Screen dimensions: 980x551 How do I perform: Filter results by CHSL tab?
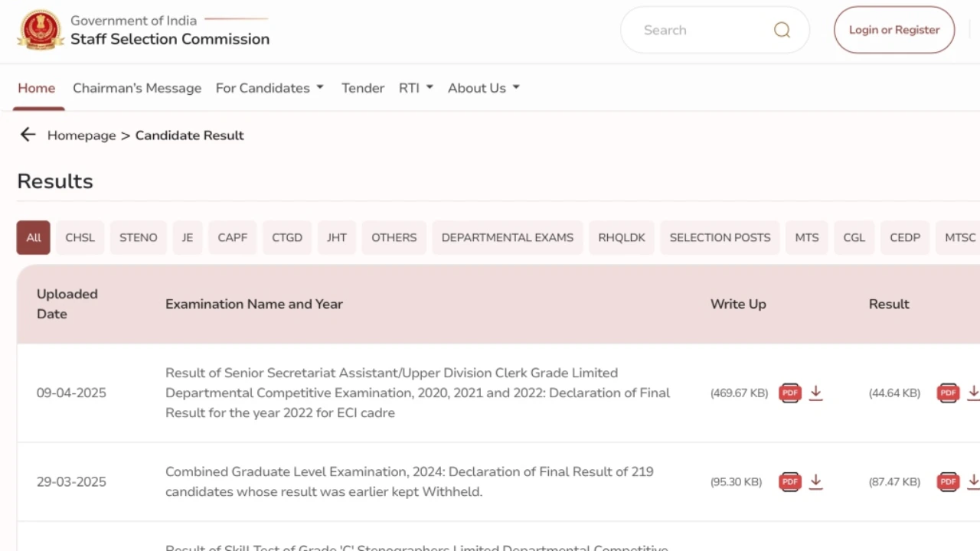point(80,237)
